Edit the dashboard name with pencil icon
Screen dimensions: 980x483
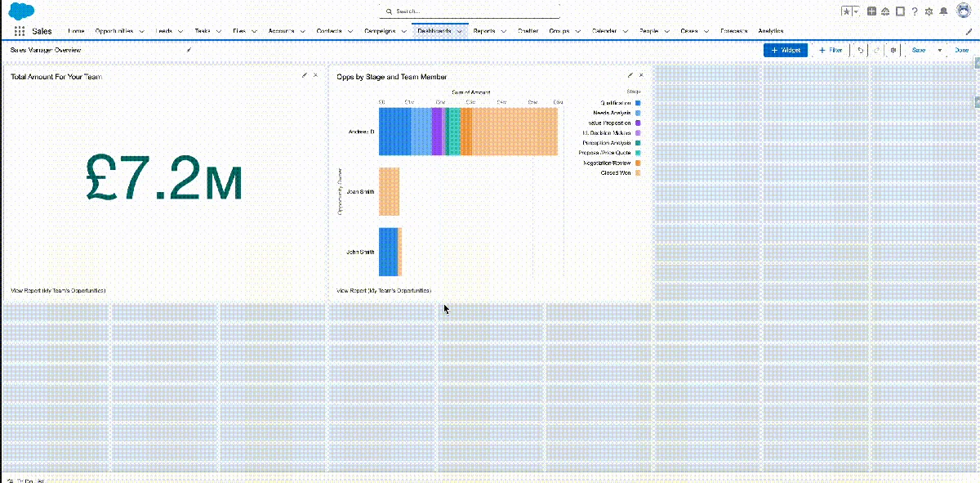point(189,50)
